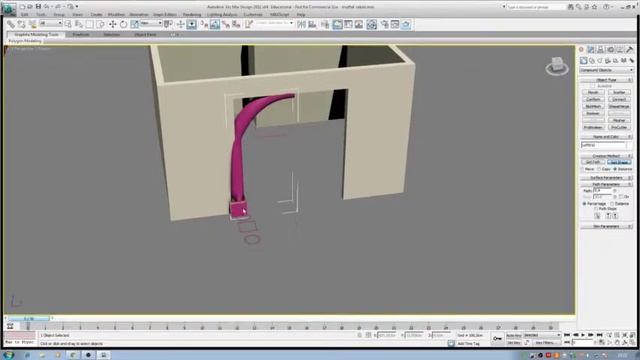Viewport: 640px width, 360px height.
Task: Enable the AutoGrid checkbox
Action: (x=593, y=86)
